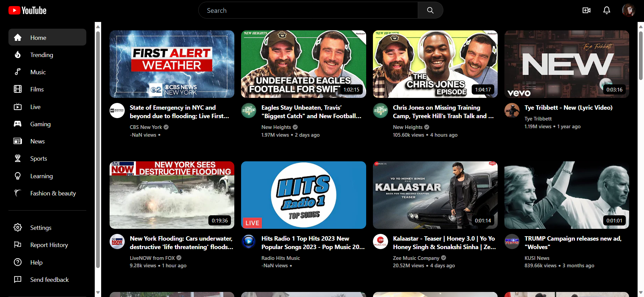644x297 pixels.
Task: Open Tye Tribbett channel avatar
Action: pos(512,111)
